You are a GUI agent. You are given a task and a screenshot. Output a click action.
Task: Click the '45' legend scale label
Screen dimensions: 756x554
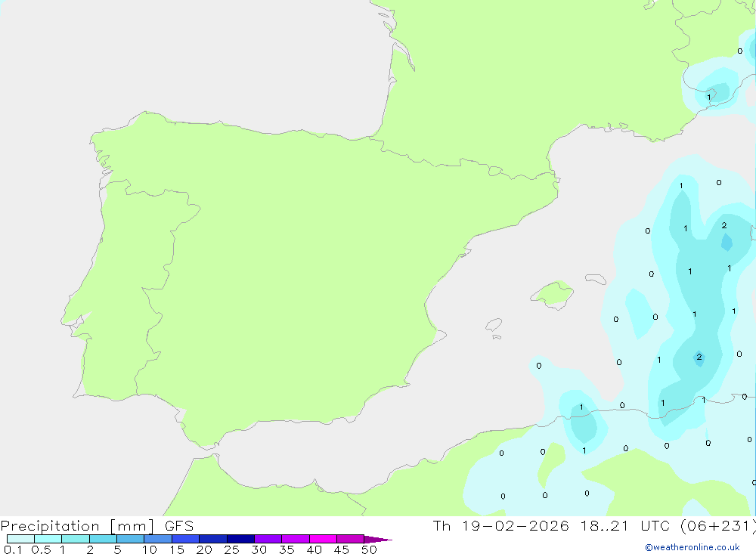[342, 549]
